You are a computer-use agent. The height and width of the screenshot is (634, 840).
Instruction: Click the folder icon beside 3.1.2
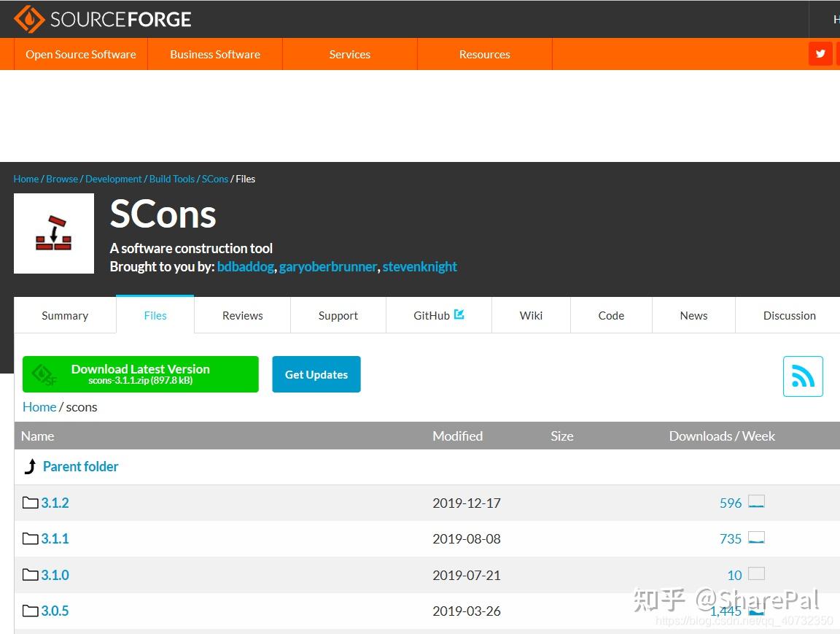30,502
